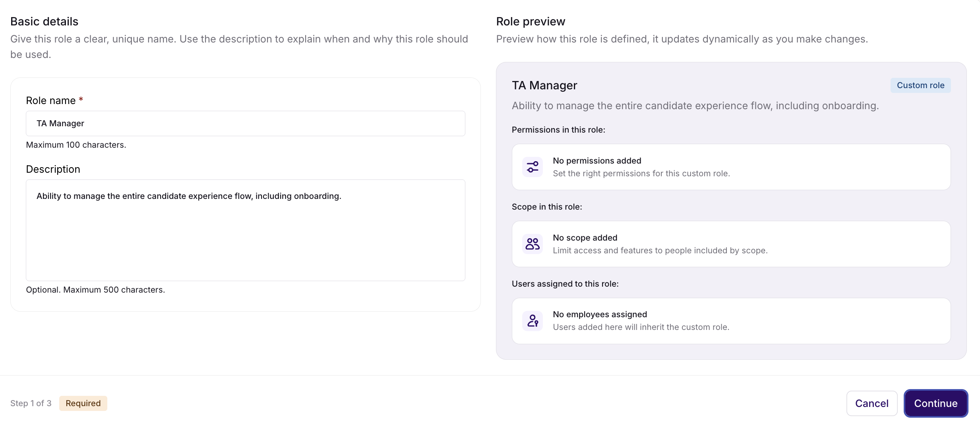Viewport: 980px width, 428px height.
Task: Click the Step 1 of 3 indicator
Action: point(31,403)
